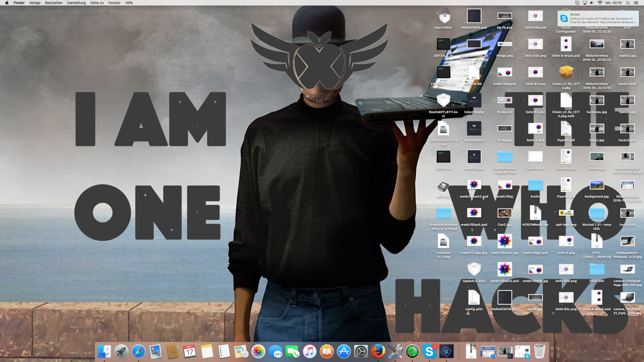Screen dimensions: 644x362
Task: Select the Archiv folder on desktop
Action: [535, 185]
